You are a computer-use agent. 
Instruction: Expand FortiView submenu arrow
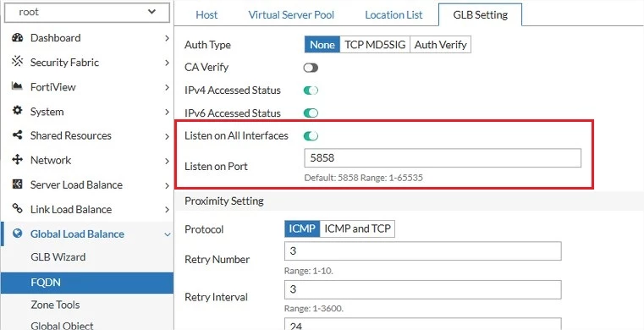click(x=167, y=87)
